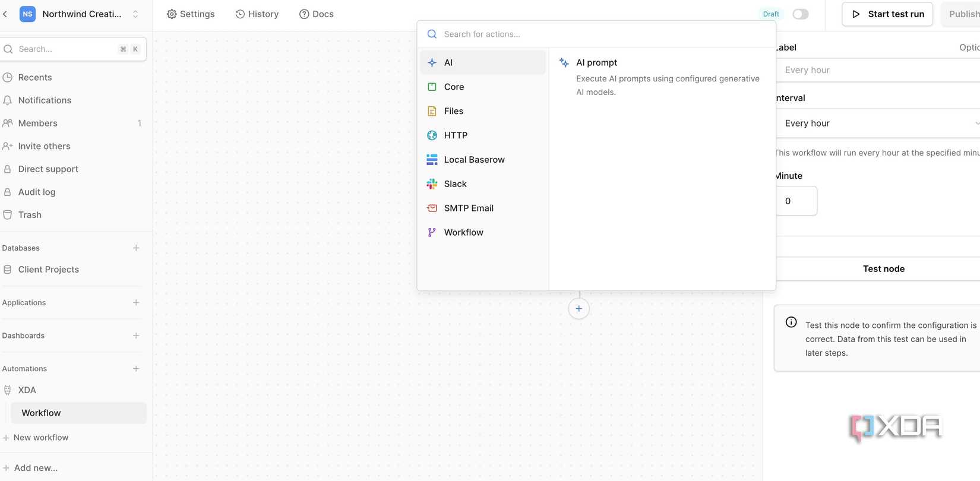This screenshot has width=980, height=481.
Task: Add a new application with plus icon
Action: point(136,302)
